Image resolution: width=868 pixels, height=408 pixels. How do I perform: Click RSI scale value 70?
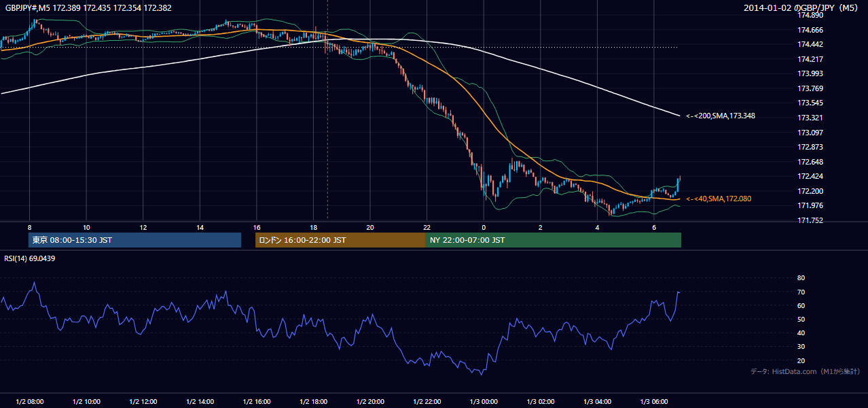point(801,292)
